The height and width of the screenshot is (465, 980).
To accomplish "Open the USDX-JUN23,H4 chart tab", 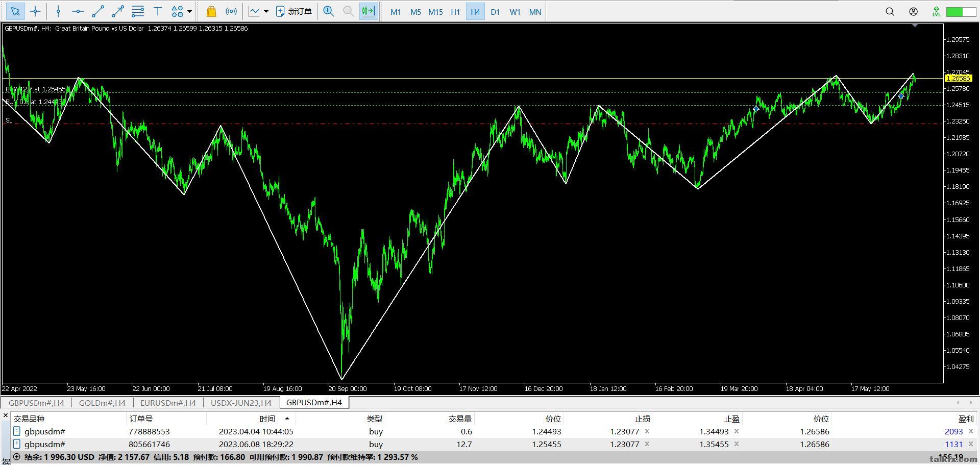I will click(241, 403).
